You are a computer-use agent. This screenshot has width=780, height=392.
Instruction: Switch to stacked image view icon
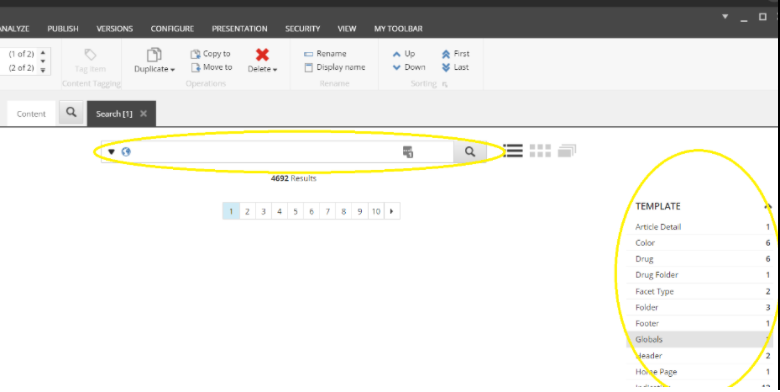click(567, 151)
